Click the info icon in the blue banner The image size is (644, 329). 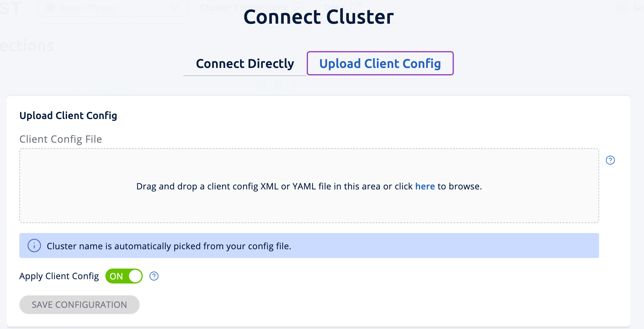click(34, 246)
